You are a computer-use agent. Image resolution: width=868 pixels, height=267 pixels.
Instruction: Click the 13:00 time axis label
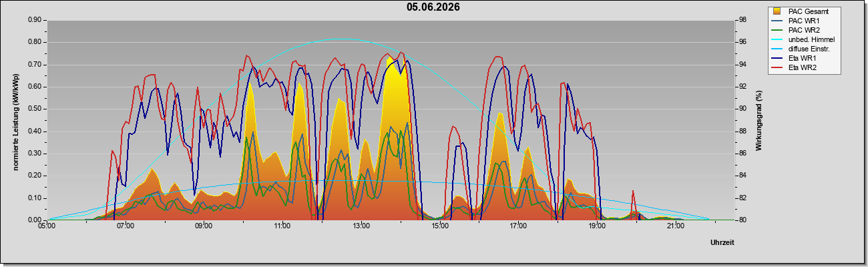pos(361,226)
